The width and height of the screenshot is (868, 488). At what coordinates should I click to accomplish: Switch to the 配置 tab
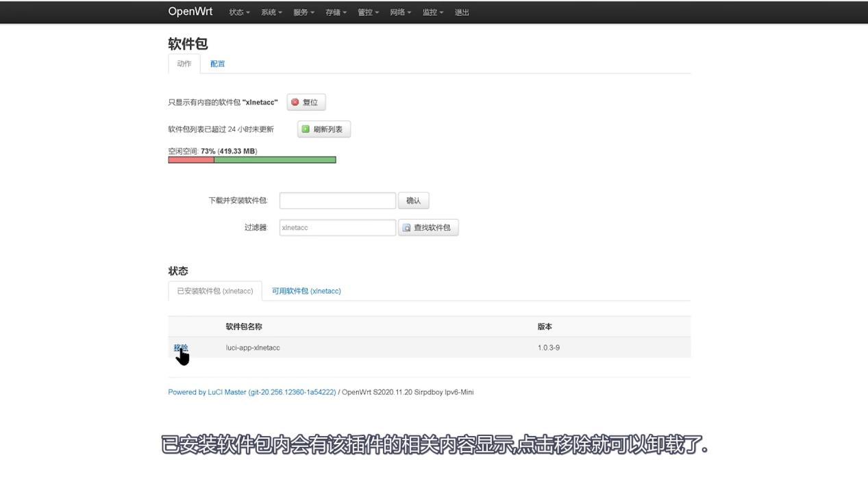217,64
